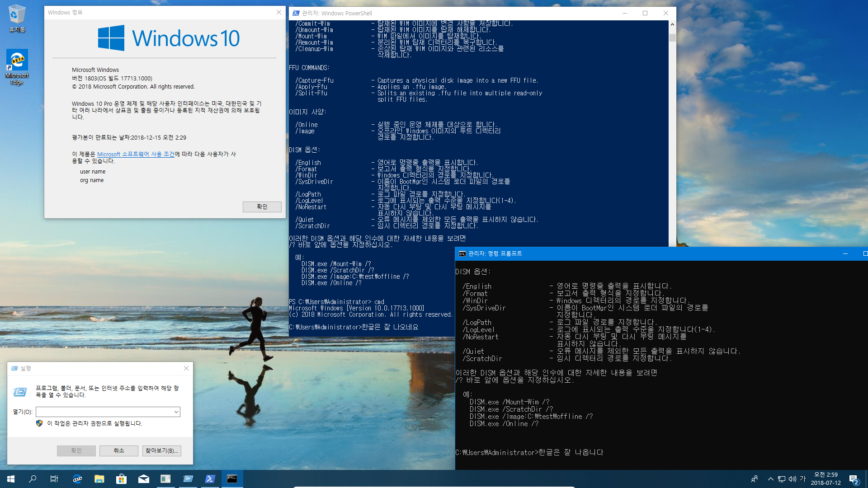
Task: Click '/ScratchDir' option in Command Prompt
Action: click(482, 358)
